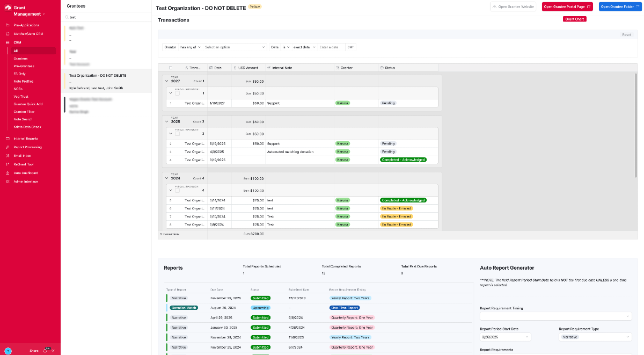Open the Report Requirement Type dropdown
This screenshot has height=355, width=644.
(x=595, y=337)
